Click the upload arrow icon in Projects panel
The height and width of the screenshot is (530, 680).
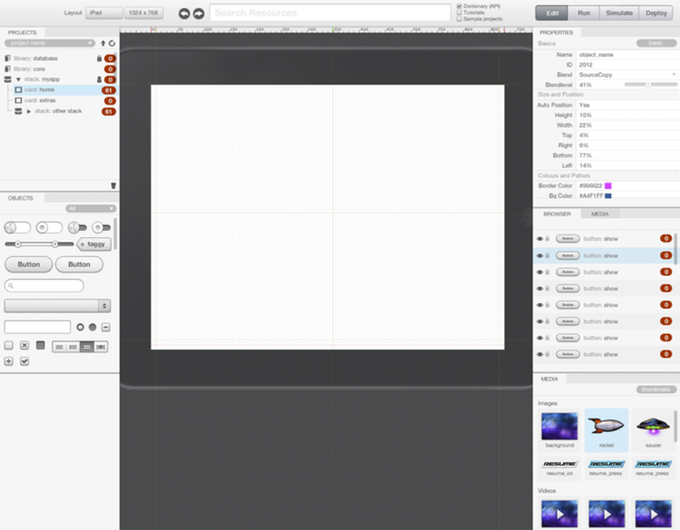[102, 44]
